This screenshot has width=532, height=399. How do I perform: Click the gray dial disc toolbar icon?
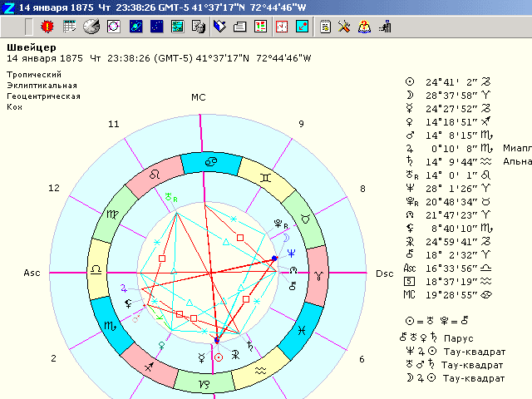tap(91, 27)
